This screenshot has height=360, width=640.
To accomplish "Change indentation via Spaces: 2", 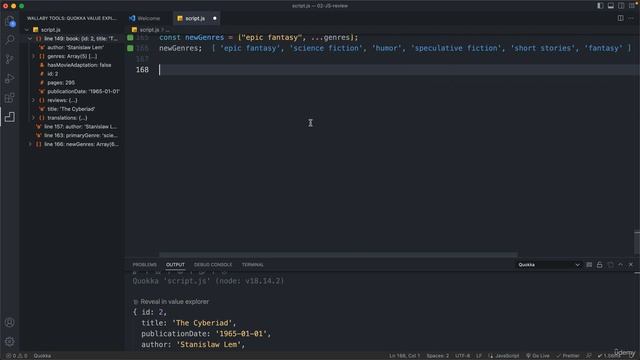I will tap(438, 356).
